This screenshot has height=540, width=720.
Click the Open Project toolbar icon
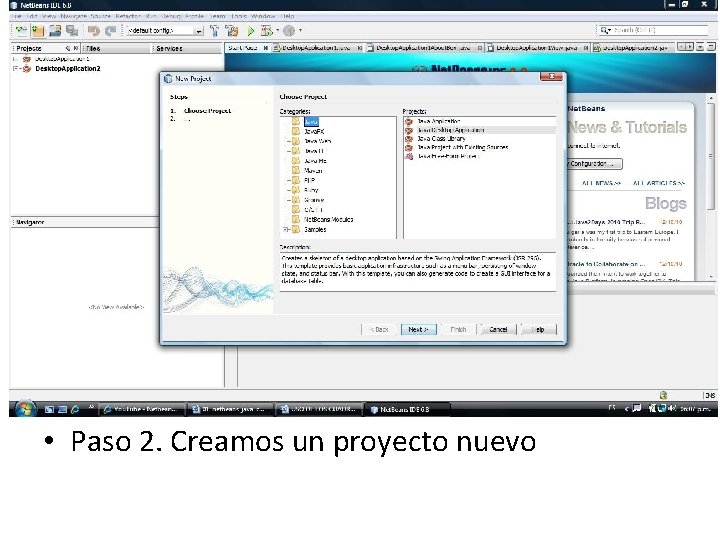click(55, 31)
